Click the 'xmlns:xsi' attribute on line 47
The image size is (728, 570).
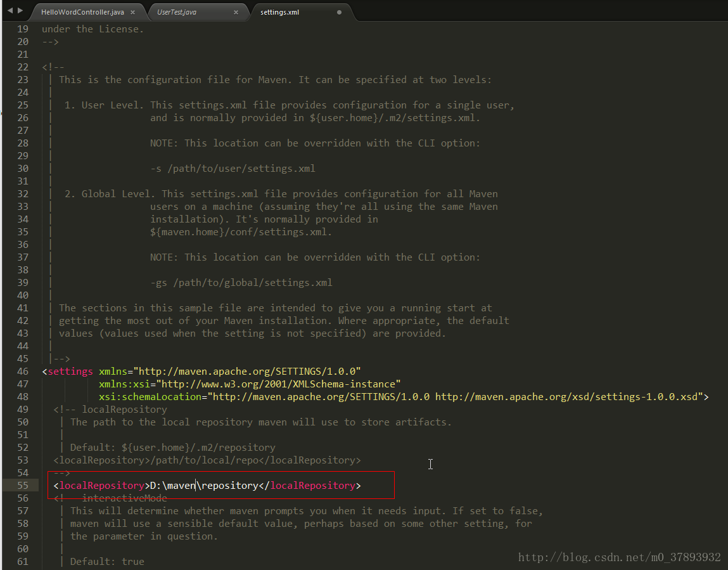[x=124, y=384]
